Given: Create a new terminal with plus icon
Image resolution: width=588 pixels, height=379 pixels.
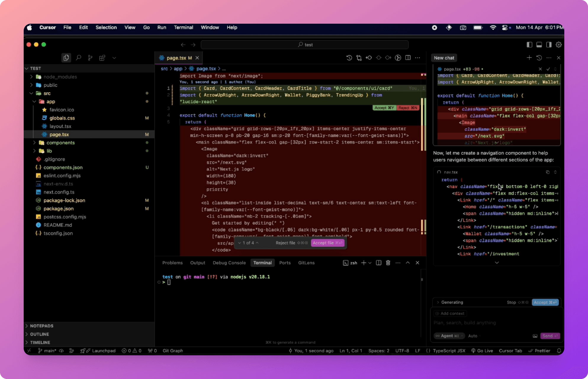Looking at the screenshot, I should click(364, 263).
